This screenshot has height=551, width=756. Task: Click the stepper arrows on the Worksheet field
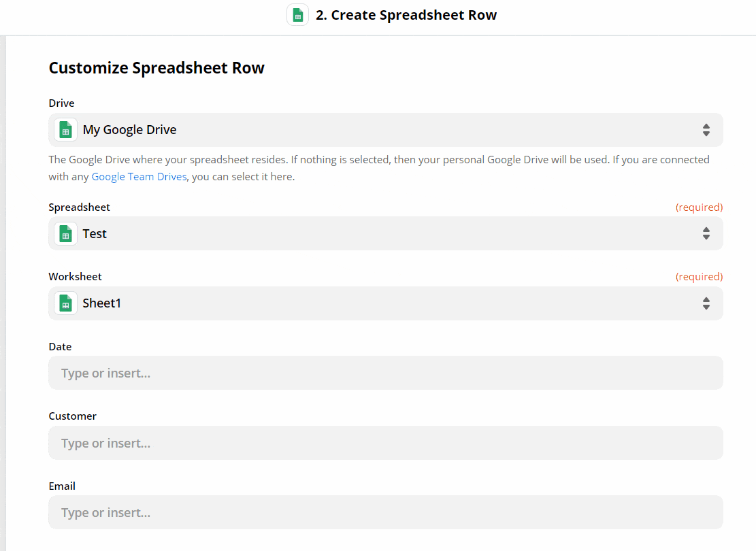(706, 303)
